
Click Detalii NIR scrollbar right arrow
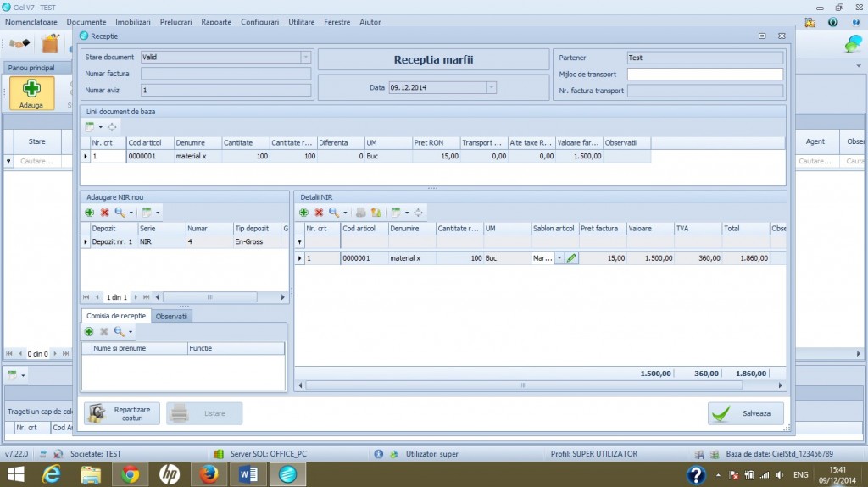(781, 385)
